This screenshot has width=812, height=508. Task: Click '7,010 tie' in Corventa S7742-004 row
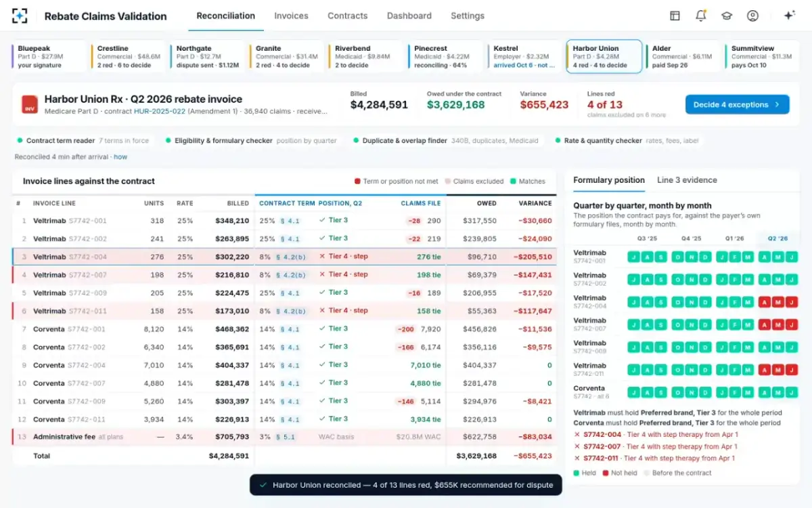425,365
